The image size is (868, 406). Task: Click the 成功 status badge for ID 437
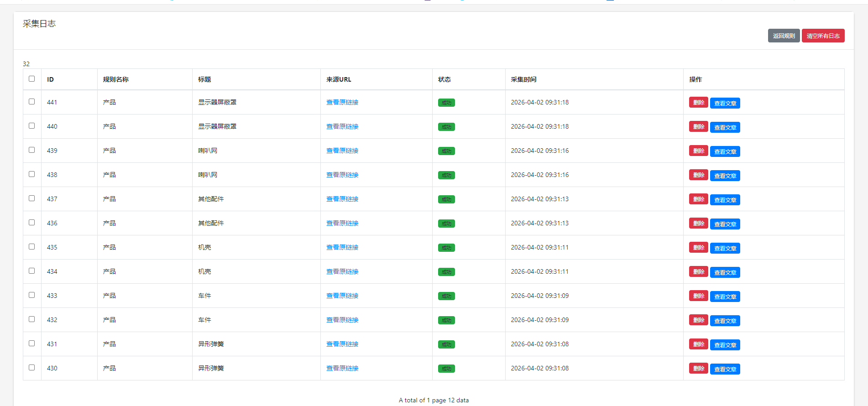point(446,199)
